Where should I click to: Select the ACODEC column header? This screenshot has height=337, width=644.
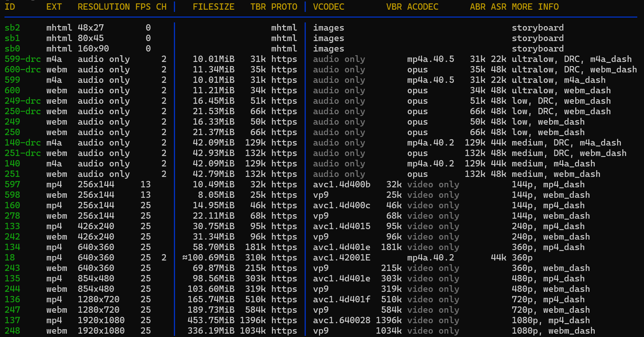[x=423, y=7]
